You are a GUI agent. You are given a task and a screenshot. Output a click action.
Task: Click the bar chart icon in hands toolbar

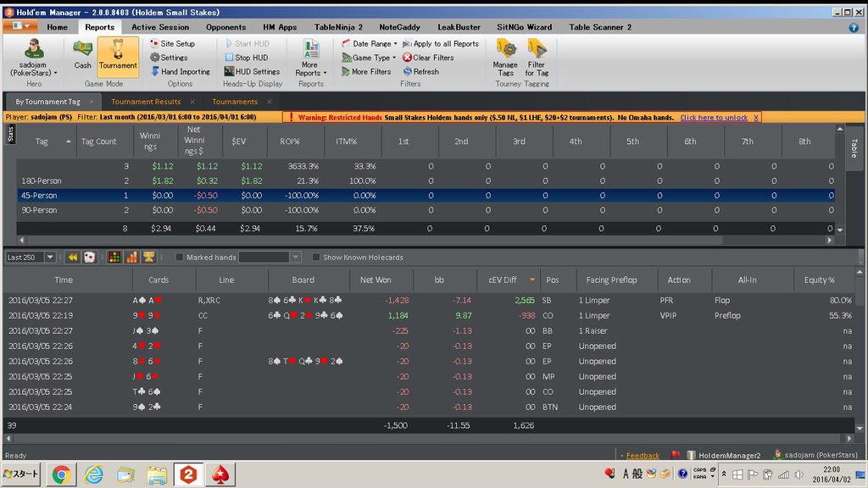coord(131,258)
